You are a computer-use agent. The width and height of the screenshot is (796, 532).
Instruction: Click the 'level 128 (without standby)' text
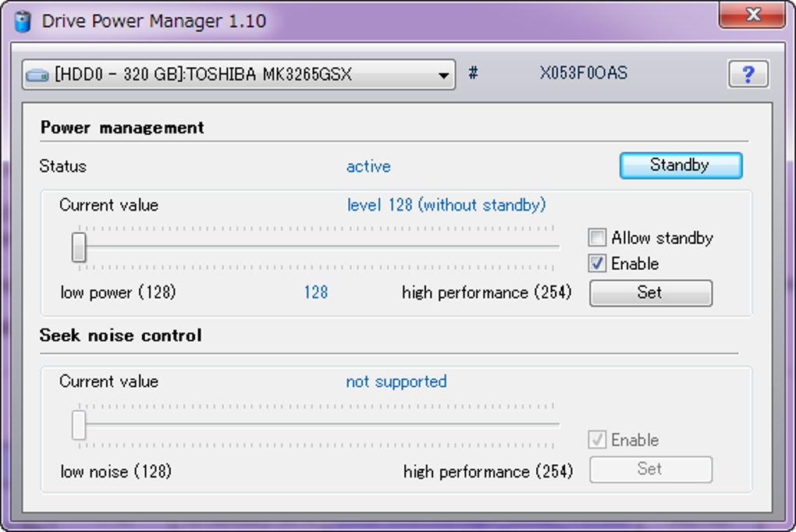[x=446, y=205]
